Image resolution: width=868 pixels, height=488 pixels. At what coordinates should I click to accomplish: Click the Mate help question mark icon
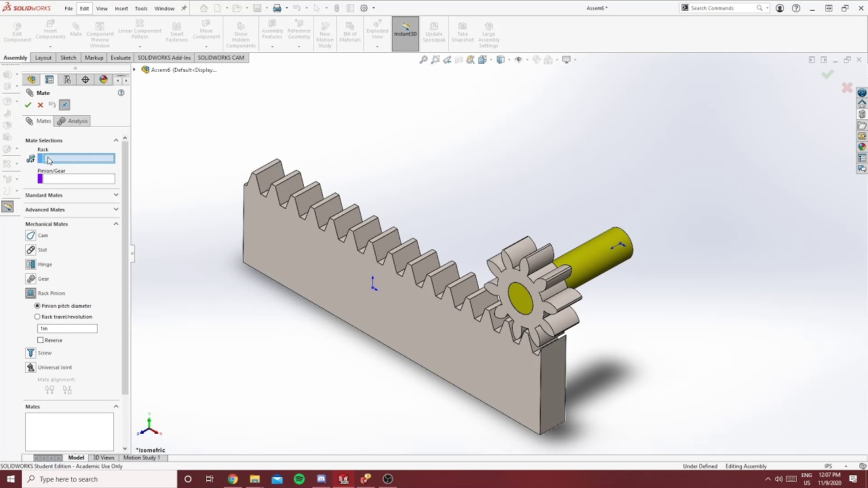click(x=121, y=93)
